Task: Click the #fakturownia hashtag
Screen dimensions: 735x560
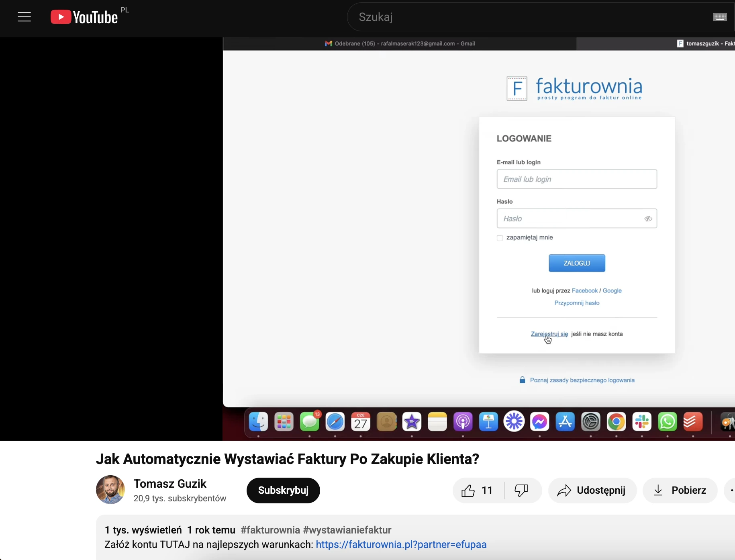Action: (270, 530)
